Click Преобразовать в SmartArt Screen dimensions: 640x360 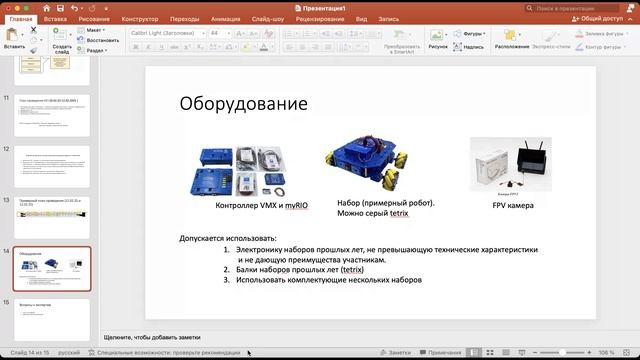(402, 41)
